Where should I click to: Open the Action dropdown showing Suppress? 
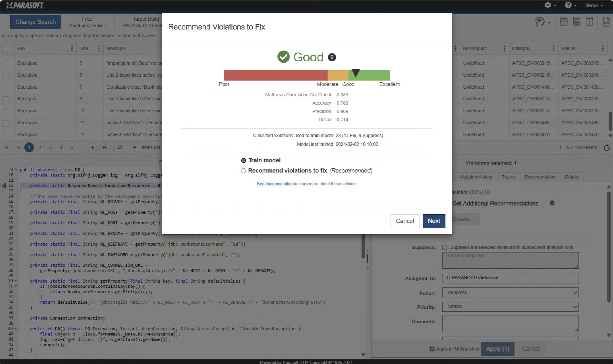[x=510, y=293]
